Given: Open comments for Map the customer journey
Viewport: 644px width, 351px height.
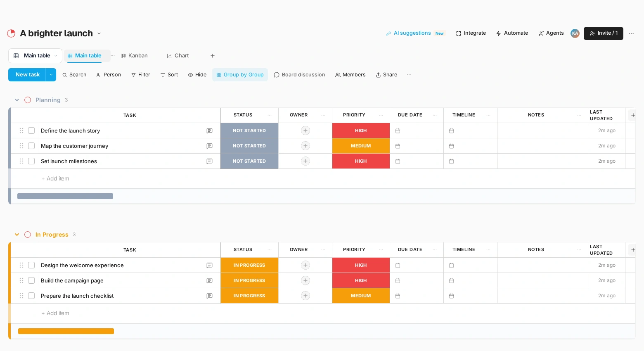Looking at the screenshot, I should click(x=209, y=146).
